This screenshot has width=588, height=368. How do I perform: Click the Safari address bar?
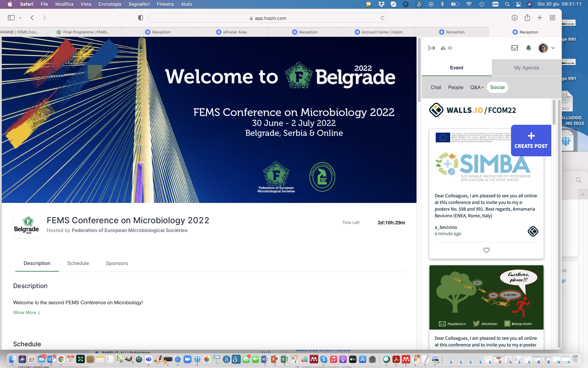click(268, 18)
